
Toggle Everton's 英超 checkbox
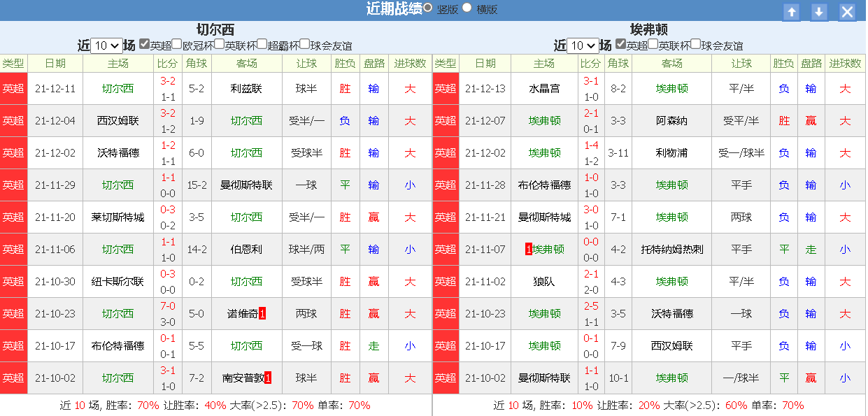tap(620, 44)
